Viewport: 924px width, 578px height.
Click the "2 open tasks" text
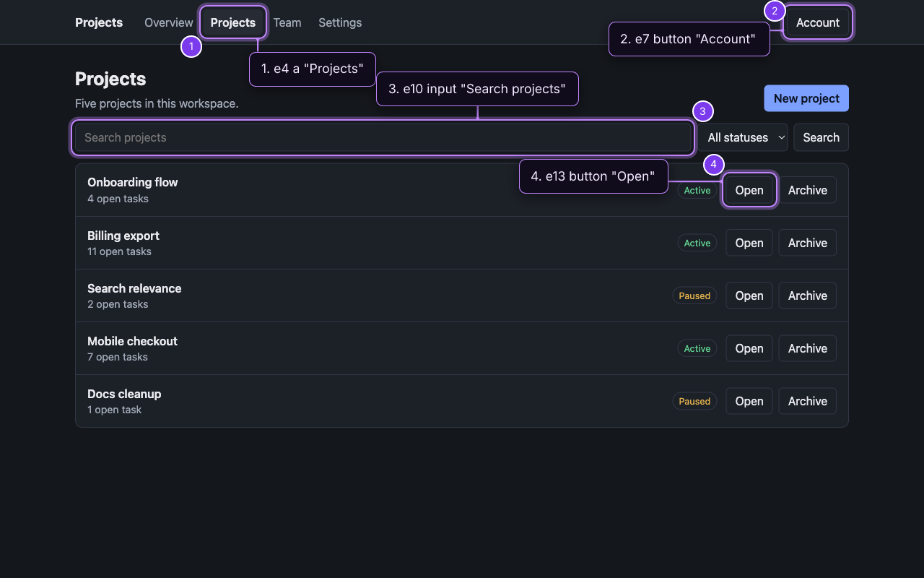click(x=118, y=304)
